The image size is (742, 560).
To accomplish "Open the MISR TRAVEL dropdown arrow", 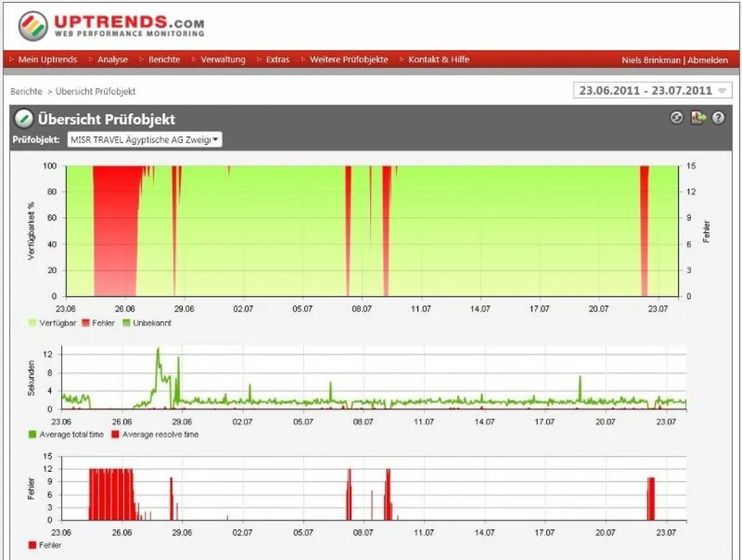I will (215, 139).
